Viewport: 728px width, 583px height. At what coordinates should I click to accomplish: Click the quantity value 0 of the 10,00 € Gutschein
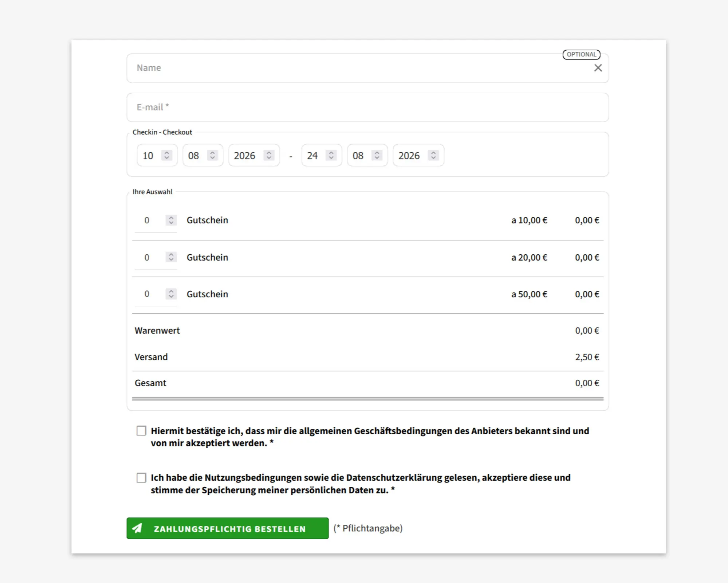[147, 220]
